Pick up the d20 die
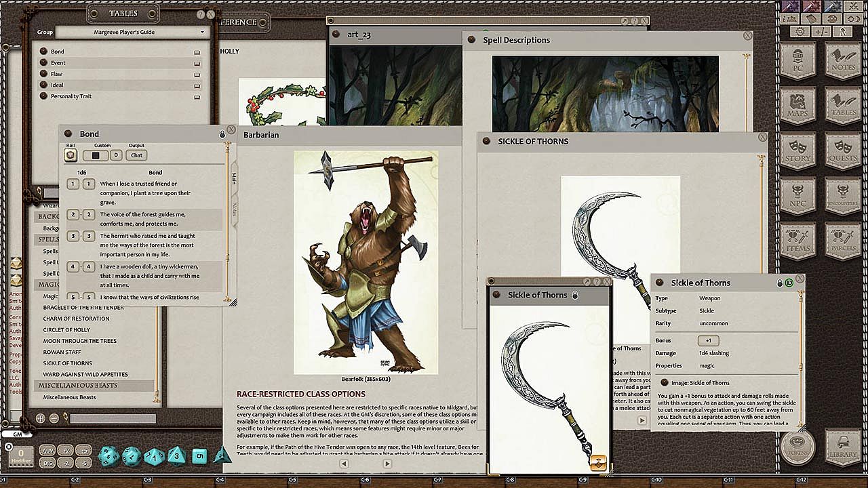Viewport: 868px width, 488px height. tap(109, 455)
